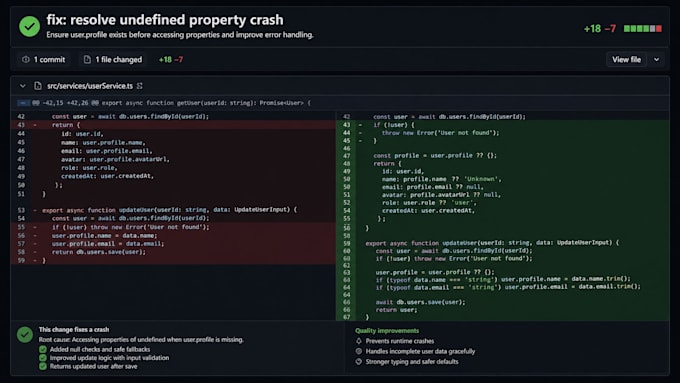
Task: Click the diffstat blocks in the top header
Action: click(x=643, y=29)
